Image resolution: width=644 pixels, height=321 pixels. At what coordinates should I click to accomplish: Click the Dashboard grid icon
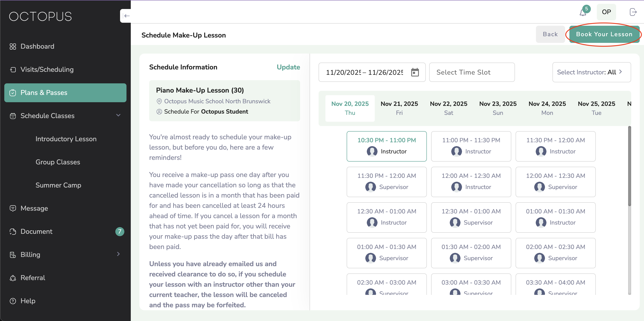coord(13,46)
